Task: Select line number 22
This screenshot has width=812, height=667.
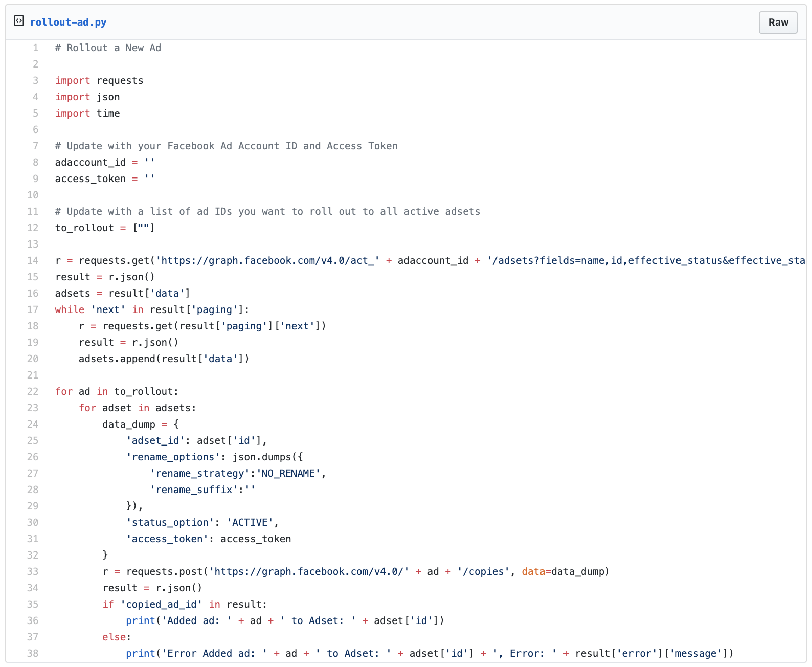Action: [33, 391]
